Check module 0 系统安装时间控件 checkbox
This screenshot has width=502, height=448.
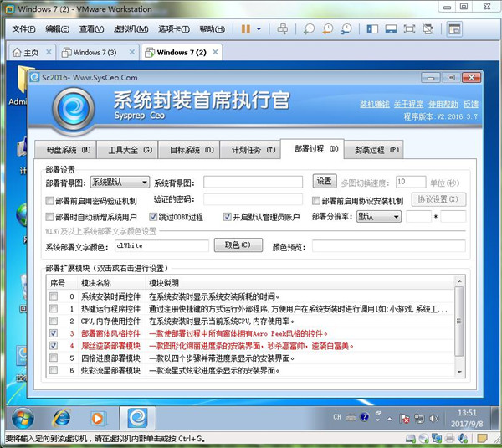point(54,296)
